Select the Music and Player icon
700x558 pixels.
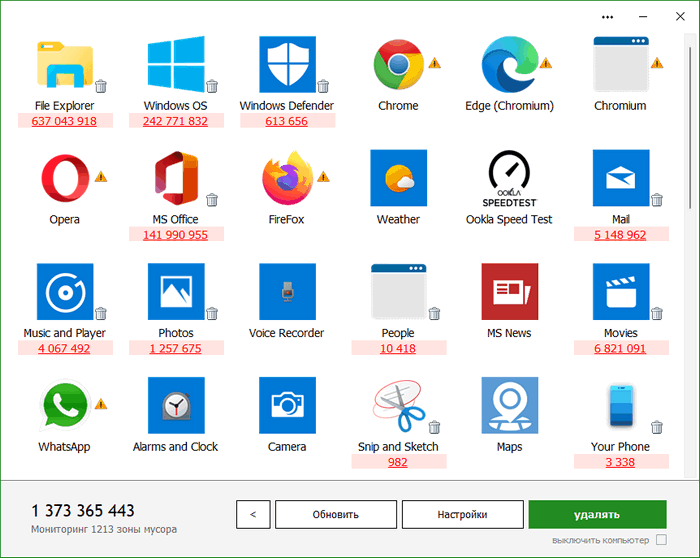[65, 291]
